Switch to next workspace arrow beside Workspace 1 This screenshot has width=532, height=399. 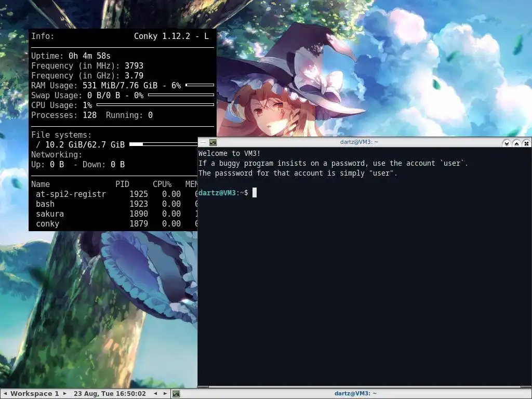(65, 394)
